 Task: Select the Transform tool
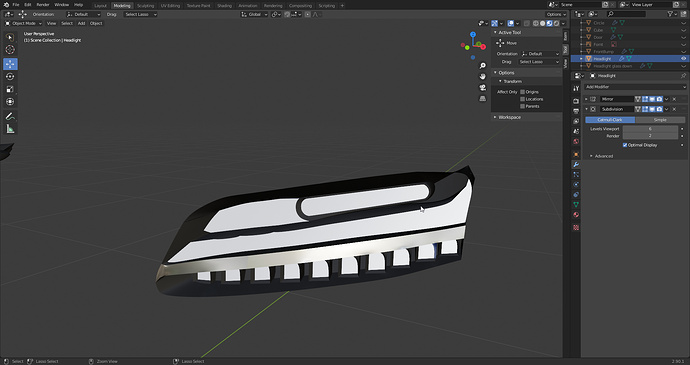tap(10, 102)
